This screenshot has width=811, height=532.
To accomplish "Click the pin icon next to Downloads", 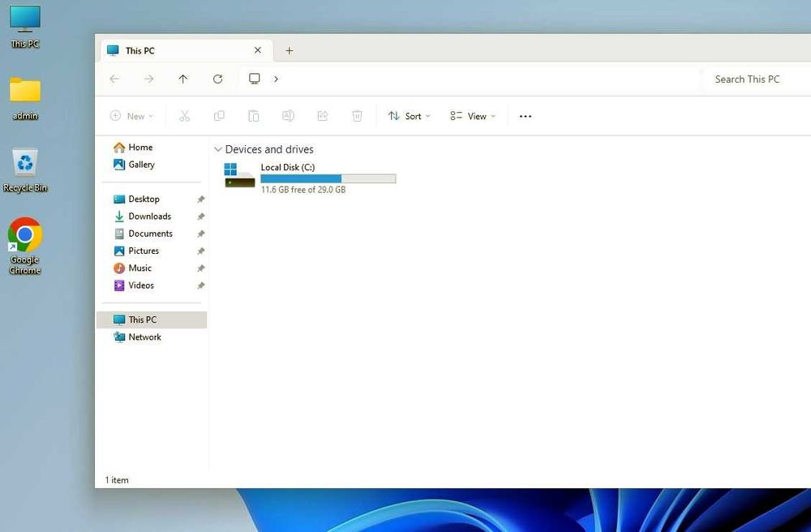I will tap(200, 216).
